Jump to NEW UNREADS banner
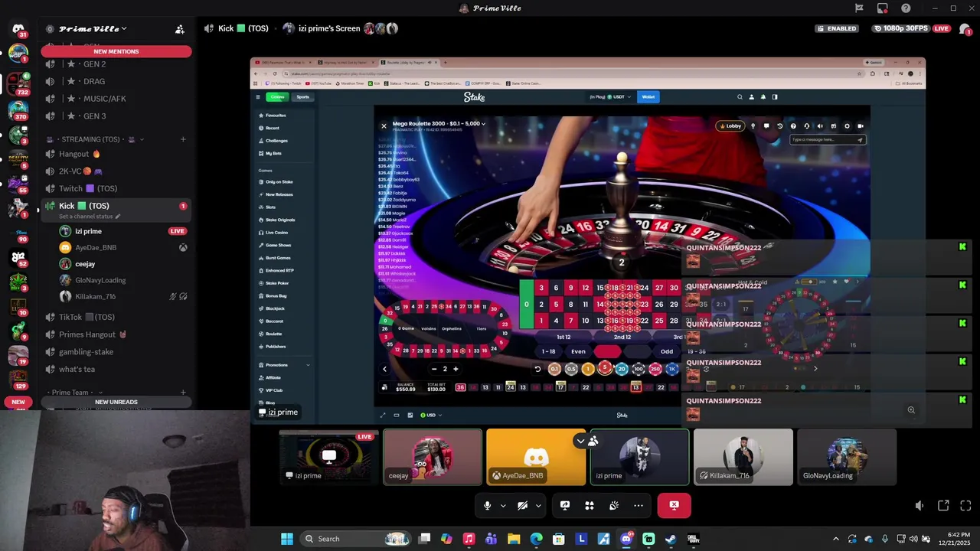 point(116,402)
